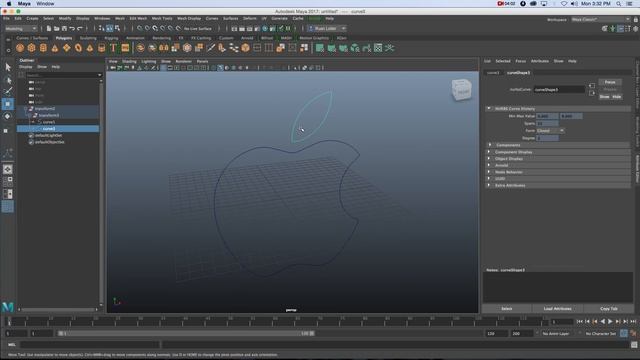Toggle snap to curves
This screenshot has height=360, width=640.
pos(147,29)
